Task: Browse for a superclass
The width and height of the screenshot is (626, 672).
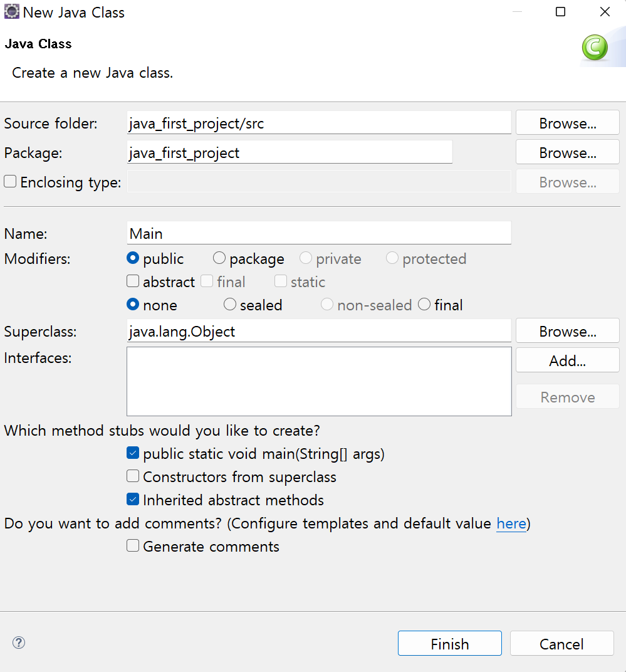Action: (x=567, y=331)
